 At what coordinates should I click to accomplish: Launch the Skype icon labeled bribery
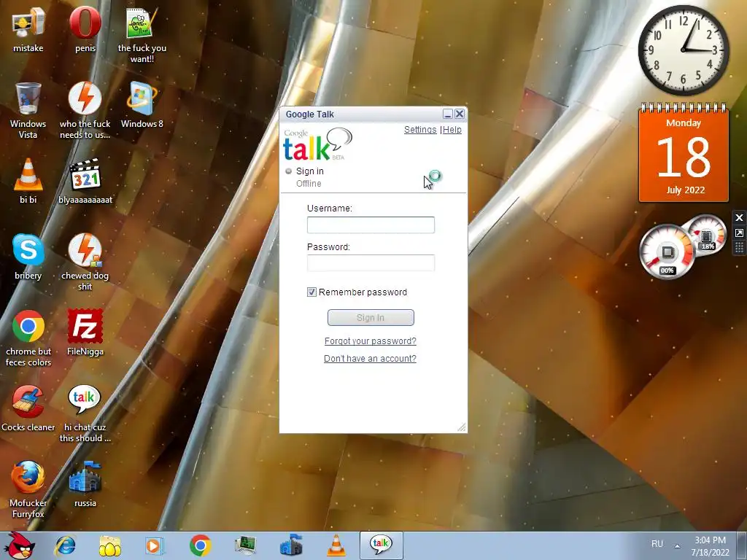click(28, 250)
